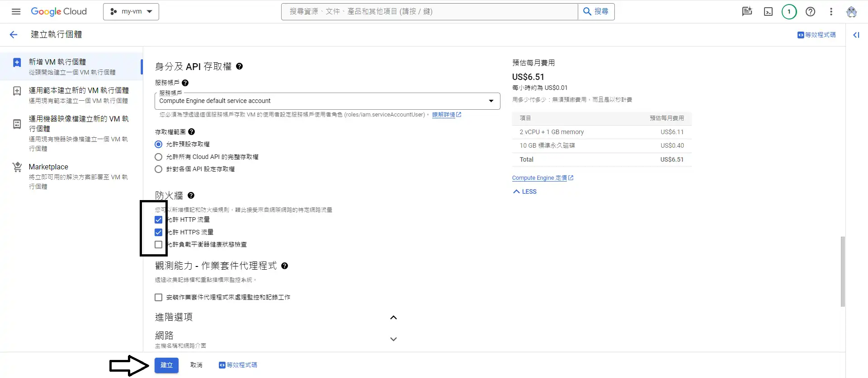Open the help question mark in top bar

[810, 12]
